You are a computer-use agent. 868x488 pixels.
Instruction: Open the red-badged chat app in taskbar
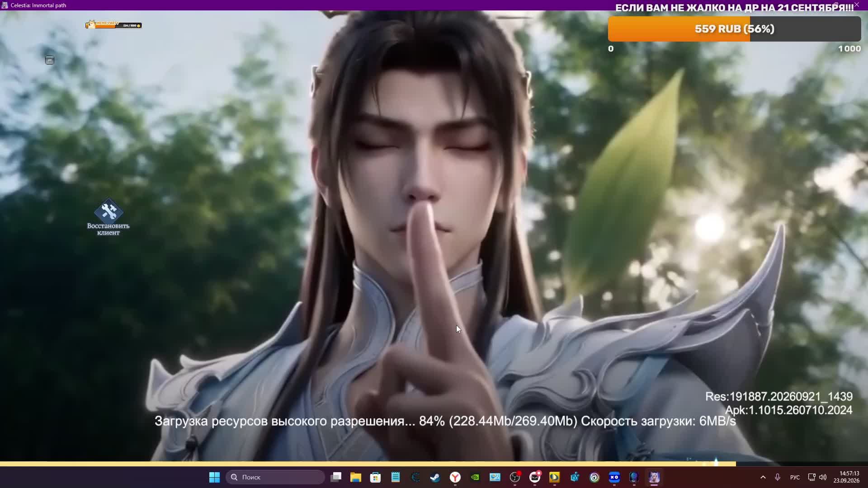(535, 477)
